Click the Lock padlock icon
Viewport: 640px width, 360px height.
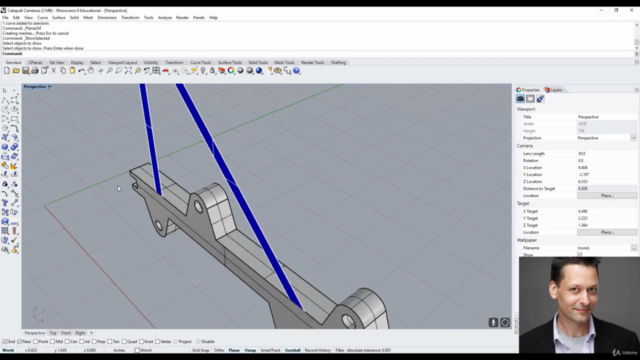(212, 71)
